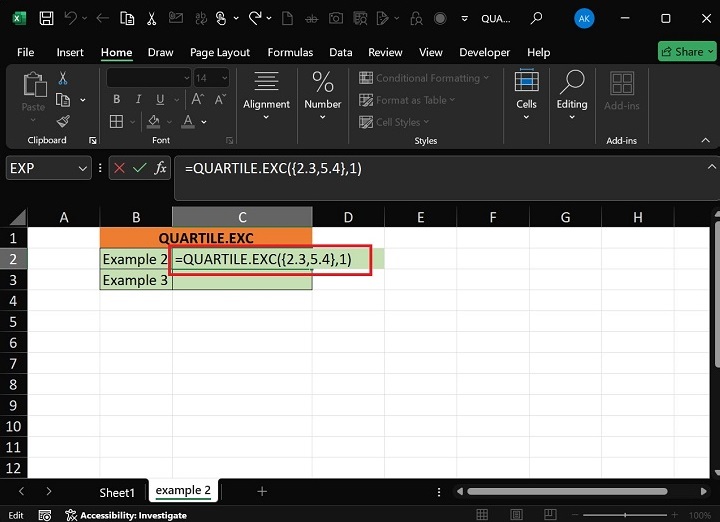Image resolution: width=720 pixels, height=522 pixels.
Task: Expand the Editing group dropdown
Action: 572,118
